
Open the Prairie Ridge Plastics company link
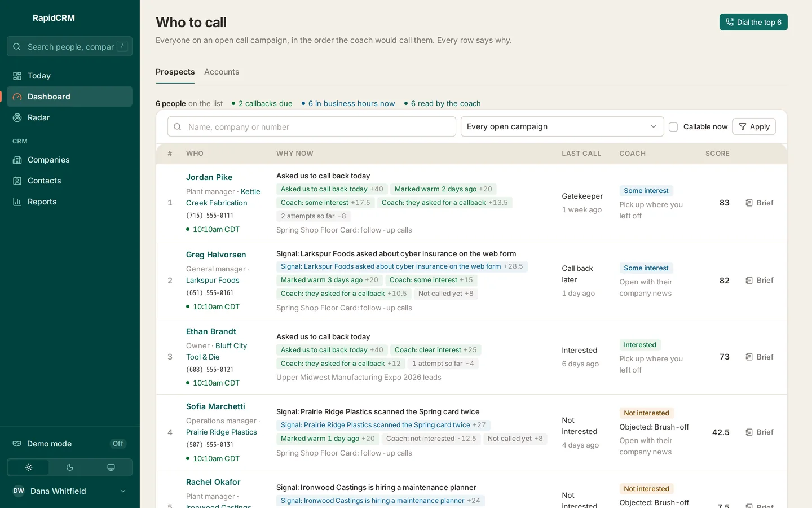[x=222, y=432]
